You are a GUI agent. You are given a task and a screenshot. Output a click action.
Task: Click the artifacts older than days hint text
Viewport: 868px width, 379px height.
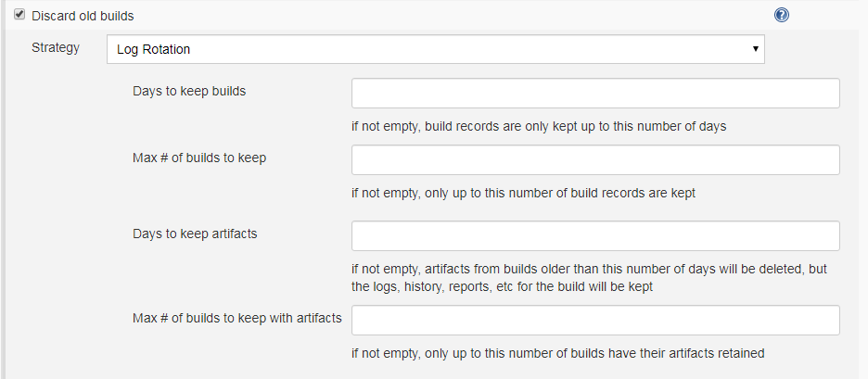589,269
